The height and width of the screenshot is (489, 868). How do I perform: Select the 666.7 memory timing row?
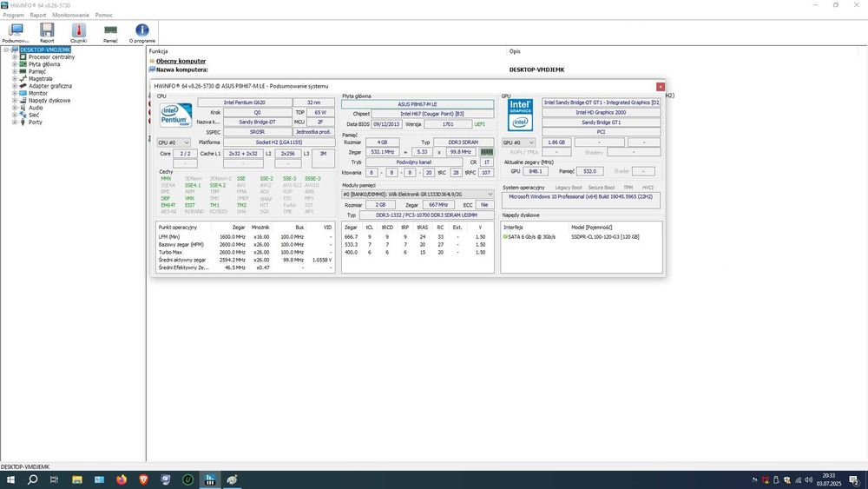(418, 236)
